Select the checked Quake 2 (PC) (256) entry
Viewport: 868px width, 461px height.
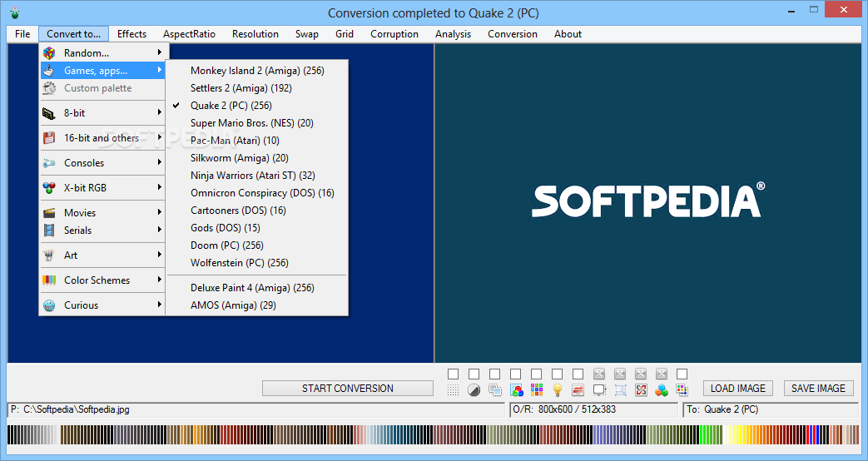[257, 106]
